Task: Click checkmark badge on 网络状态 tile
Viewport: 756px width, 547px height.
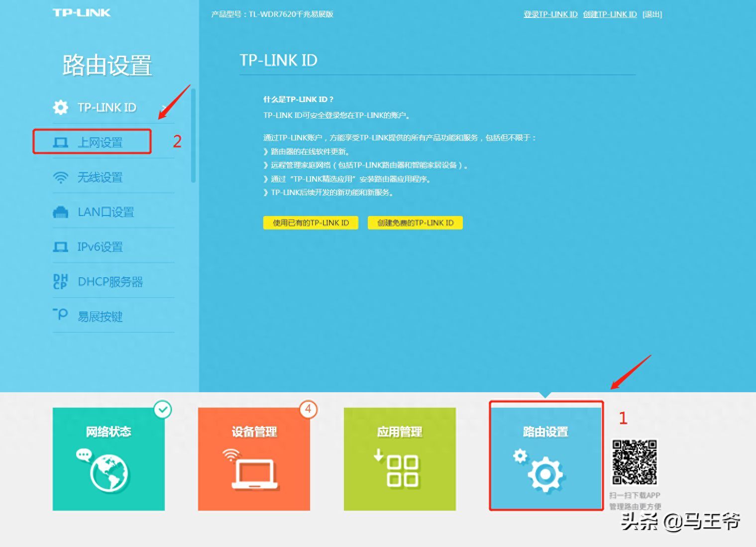Action: pos(163,410)
